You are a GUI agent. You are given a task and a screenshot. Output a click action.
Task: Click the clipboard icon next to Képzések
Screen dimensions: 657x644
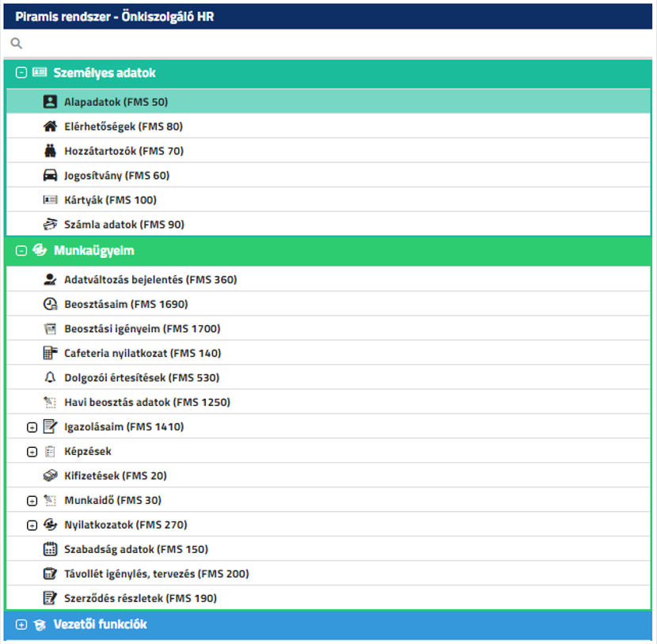(50, 451)
